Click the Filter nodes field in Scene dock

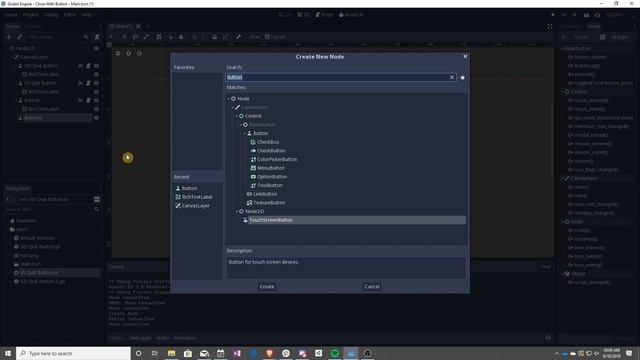point(56,37)
